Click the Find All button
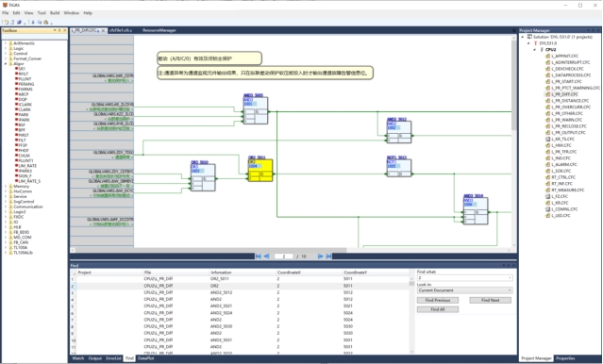Image resolution: width=603 pixels, height=364 pixels. pos(438,309)
